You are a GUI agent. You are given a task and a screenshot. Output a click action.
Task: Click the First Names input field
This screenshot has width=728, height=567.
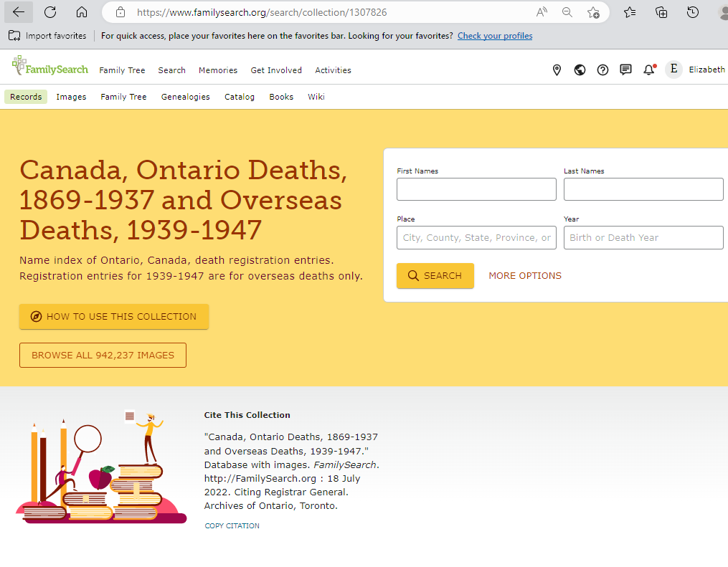pyautogui.click(x=476, y=189)
